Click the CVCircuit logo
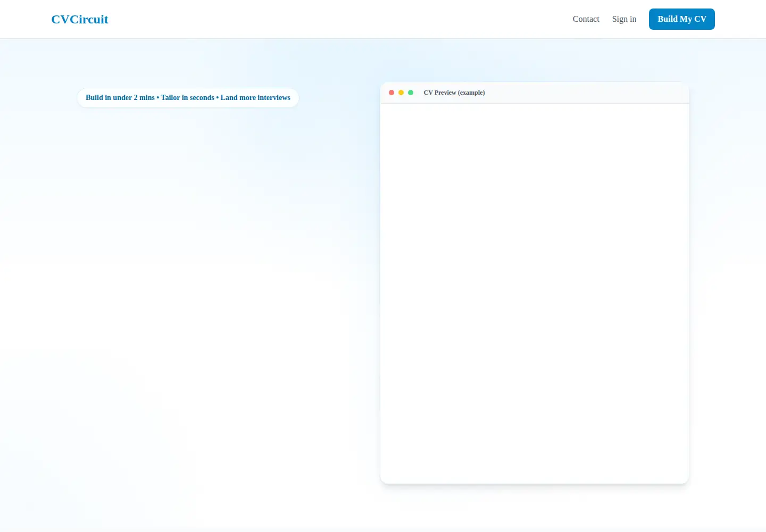 80,19
